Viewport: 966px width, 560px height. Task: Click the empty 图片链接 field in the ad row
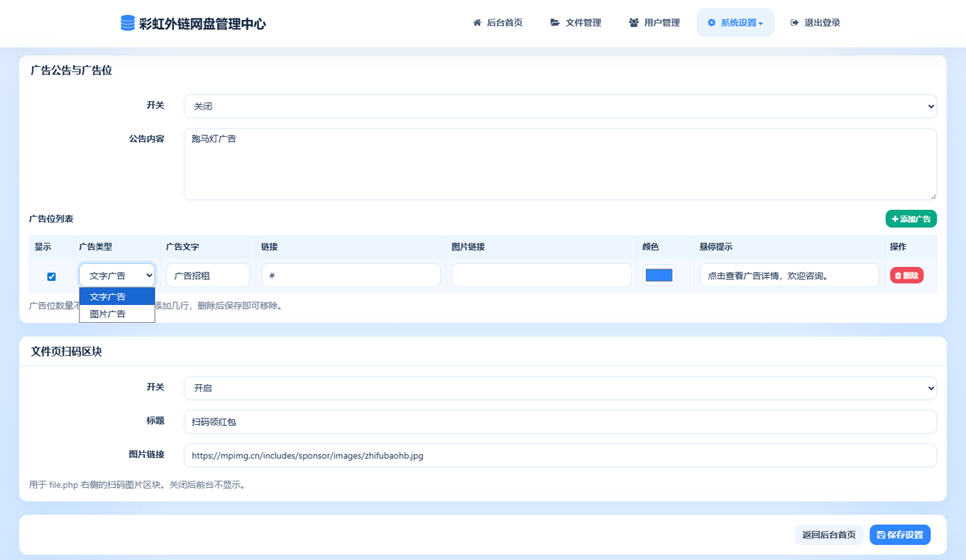(542, 275)
